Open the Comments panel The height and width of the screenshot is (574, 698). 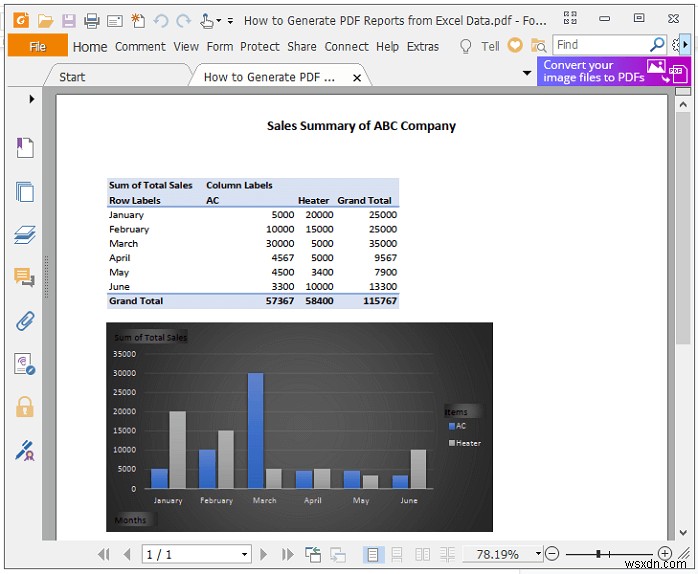24,277
